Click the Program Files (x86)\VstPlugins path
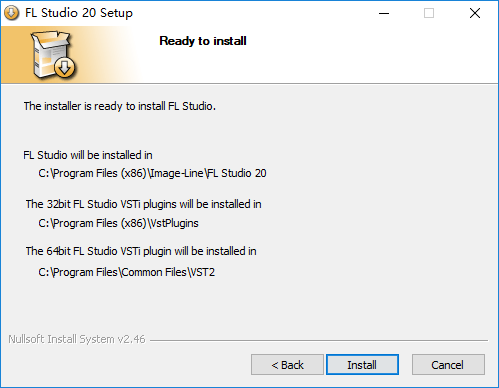Image resolution: width=499 pixels, height=388 pixels. point(118,223)
